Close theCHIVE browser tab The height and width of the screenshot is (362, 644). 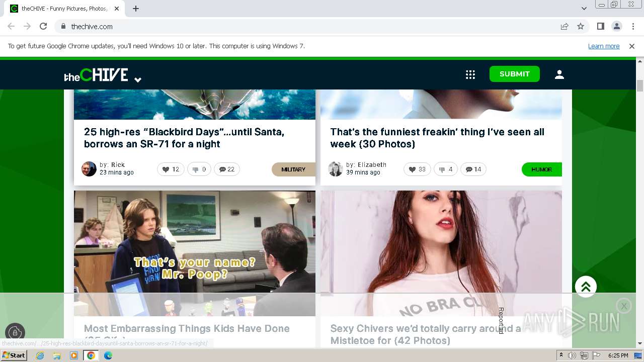(x=117, y=9)
